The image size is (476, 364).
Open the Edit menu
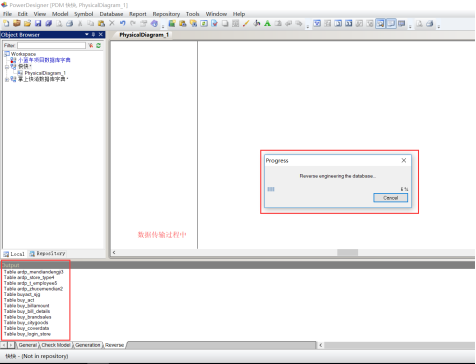click(x=22, y=14)
